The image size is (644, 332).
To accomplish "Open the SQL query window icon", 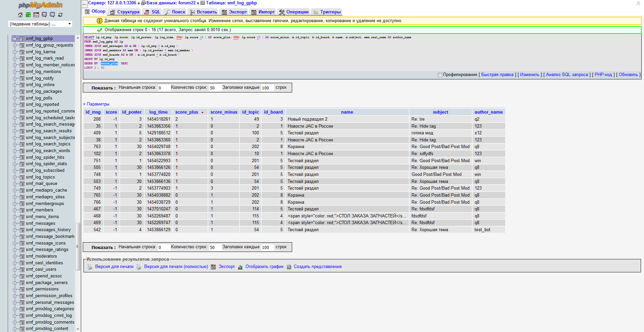I will 36,15.
